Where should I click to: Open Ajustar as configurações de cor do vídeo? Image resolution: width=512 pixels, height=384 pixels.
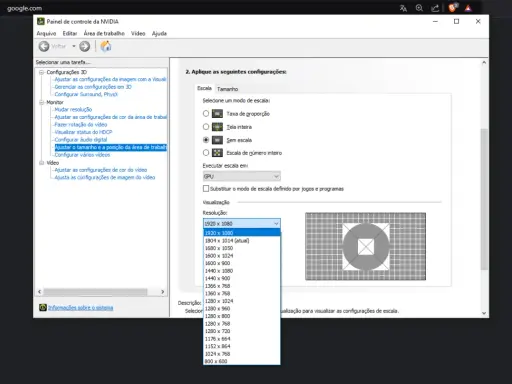[101, 170]
